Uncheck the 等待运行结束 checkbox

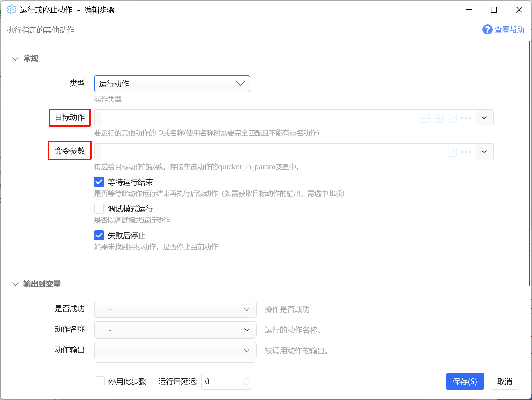click(99, 182)
